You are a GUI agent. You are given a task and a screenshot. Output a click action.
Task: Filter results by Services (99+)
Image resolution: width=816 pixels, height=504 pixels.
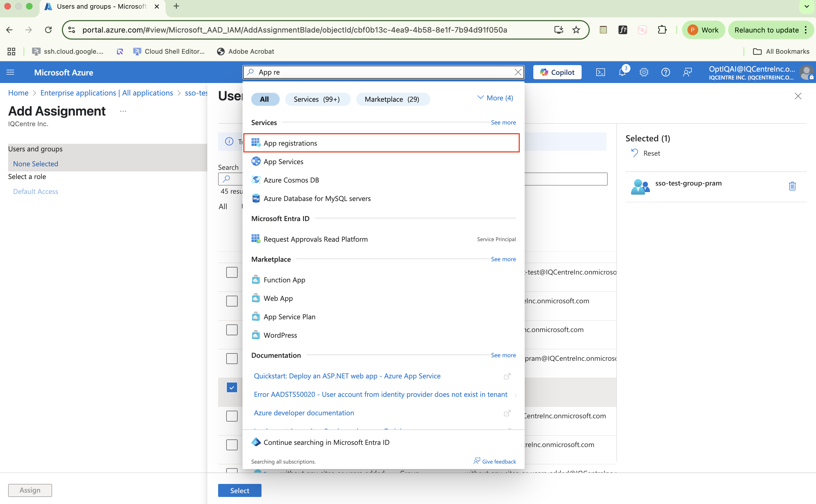[317, 99]
